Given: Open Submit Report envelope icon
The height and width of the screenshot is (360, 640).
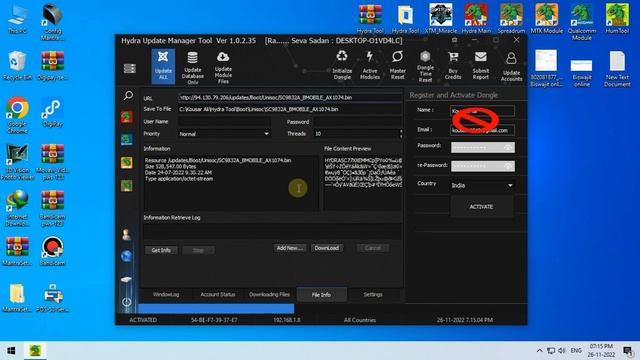Looking at the screenshot, I should tap(481, 65).
